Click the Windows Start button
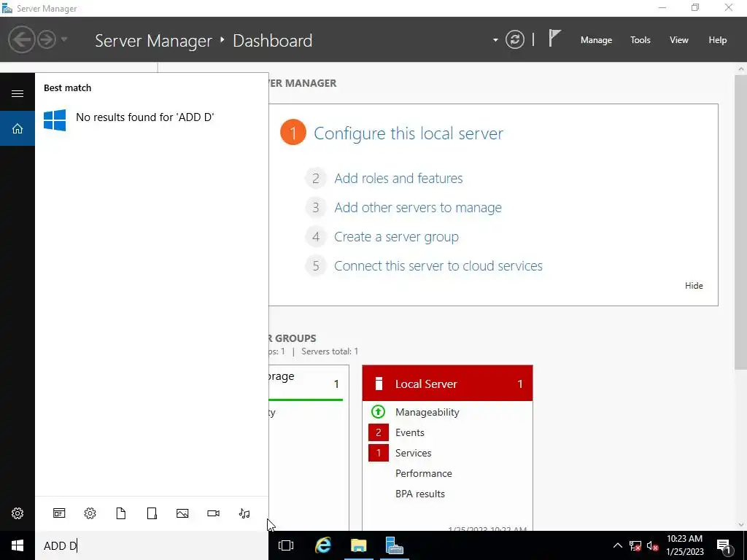This screenshot has height=560, width=747. click(18, 545)
